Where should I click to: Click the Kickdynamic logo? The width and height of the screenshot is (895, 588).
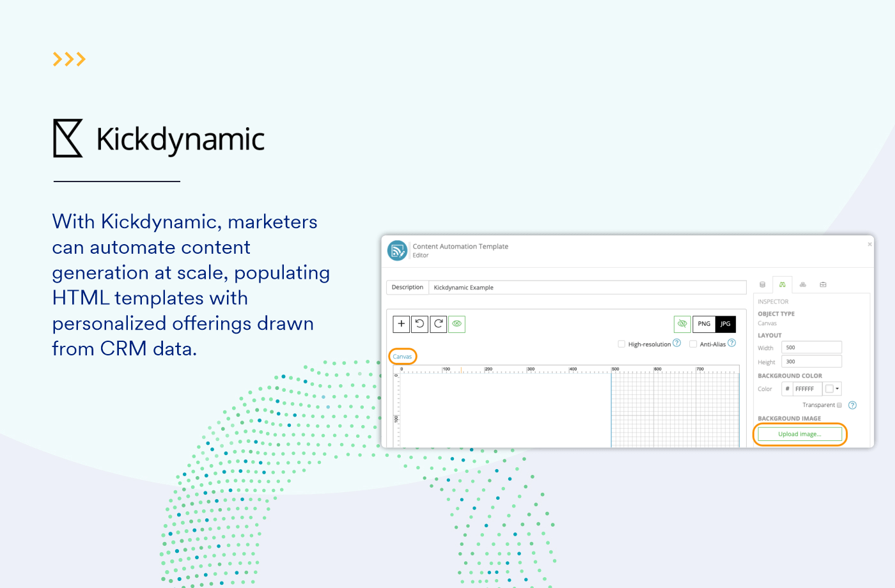pos(159,138)
